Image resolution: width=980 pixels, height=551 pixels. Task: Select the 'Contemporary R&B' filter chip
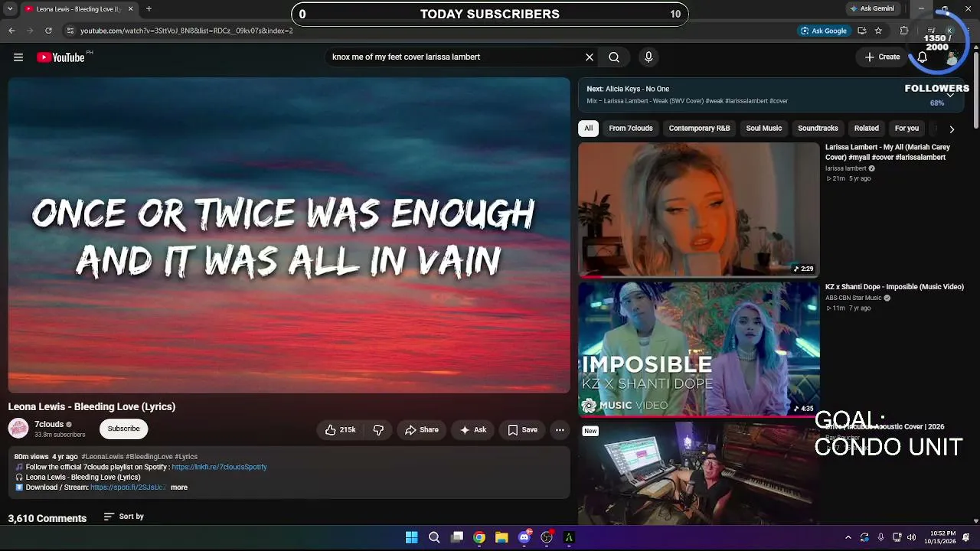699,129
